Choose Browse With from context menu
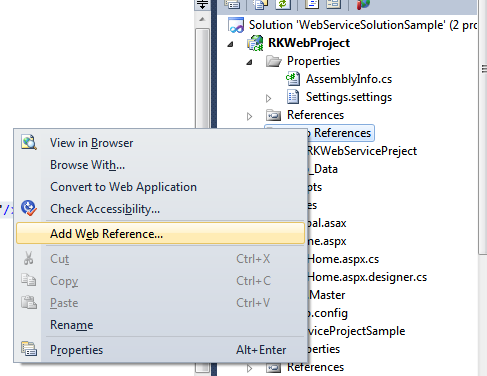The height and width of the screenshot is (376, 487). point(87,165)
